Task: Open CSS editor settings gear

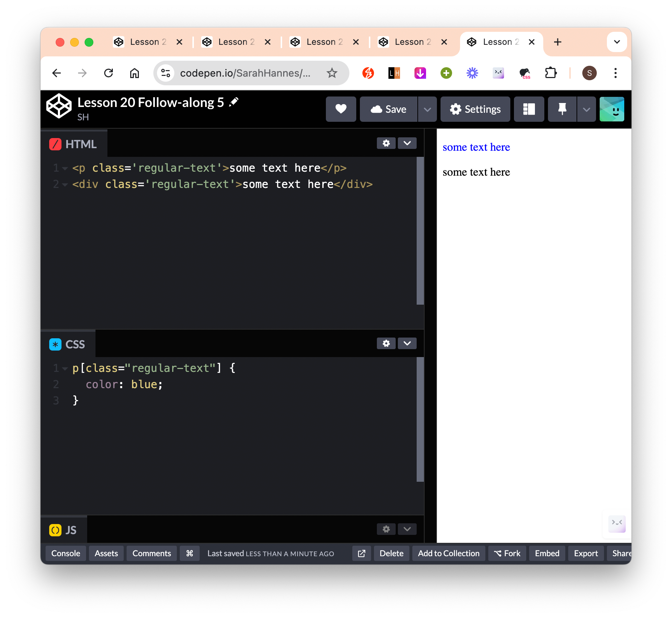Action: point(386,343)
